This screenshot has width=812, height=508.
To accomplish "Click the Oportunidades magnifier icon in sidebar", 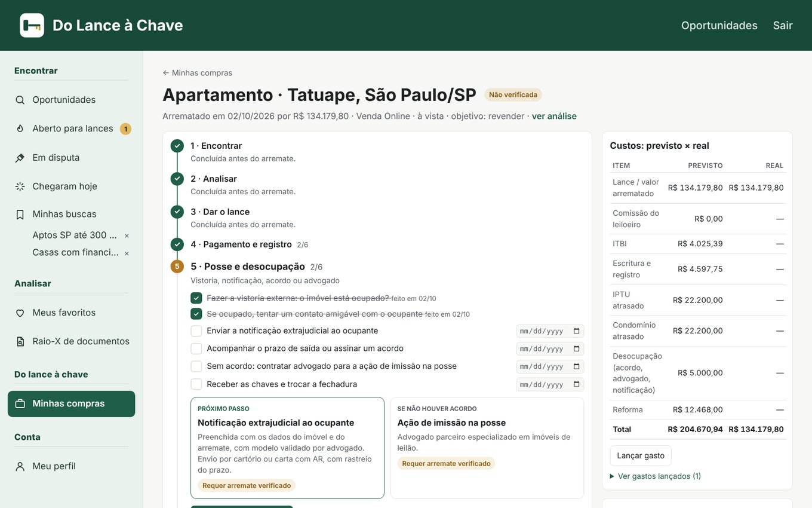I will (20, 100).
